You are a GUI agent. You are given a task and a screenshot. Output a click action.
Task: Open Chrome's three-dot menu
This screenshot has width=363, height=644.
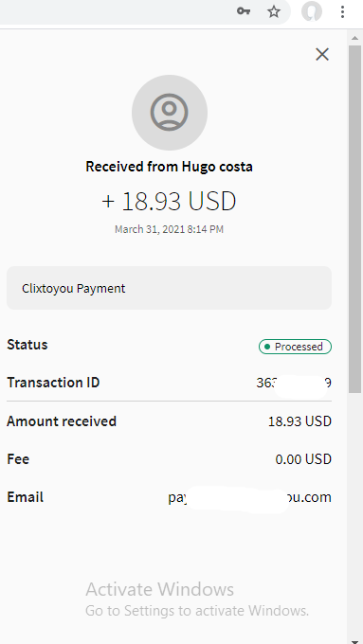tap(342, 11)
